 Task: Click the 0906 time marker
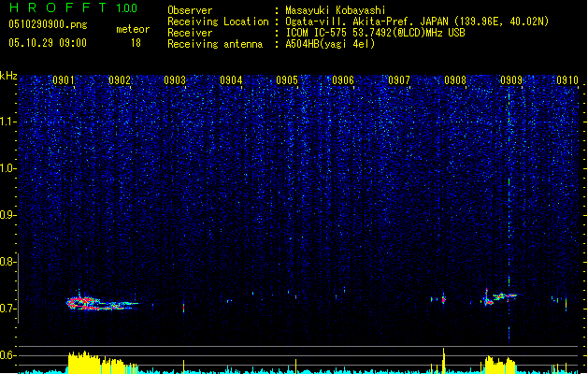[343, 80]
